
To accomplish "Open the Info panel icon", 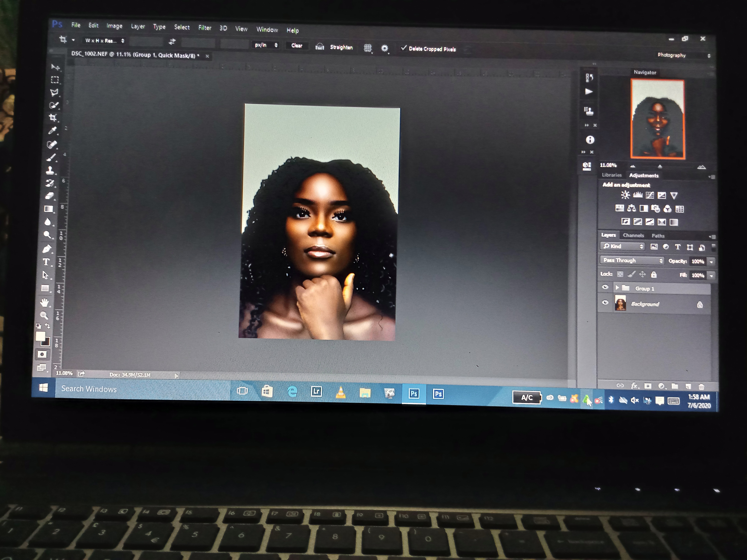I will tap(590, 140).
